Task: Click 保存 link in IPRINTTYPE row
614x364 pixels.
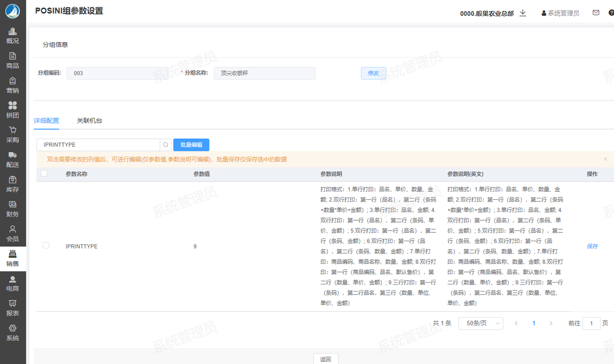Action: pyautogui.click(x=592, y=247)
